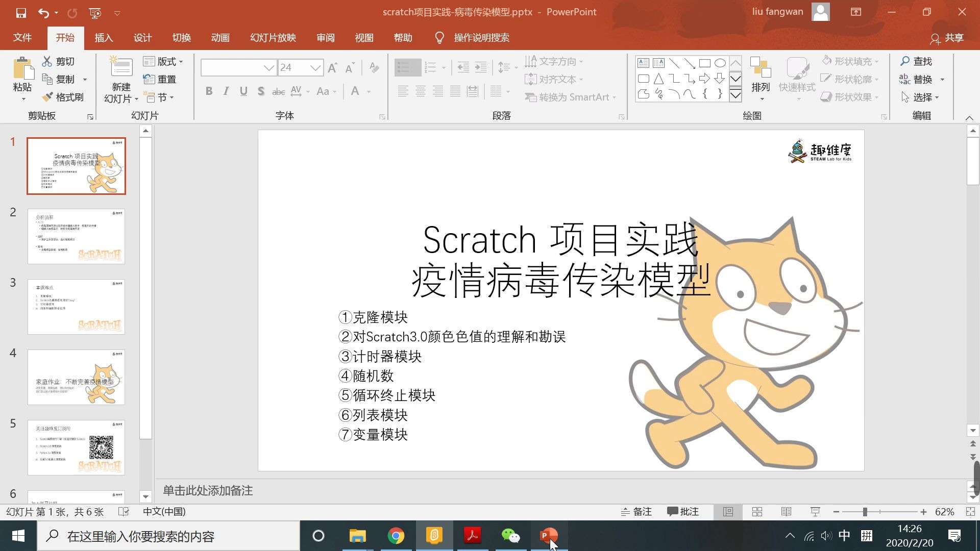This screenshot has height=551, width=980.
Task: Click the zoom slider handle
Action: [865, 512]
